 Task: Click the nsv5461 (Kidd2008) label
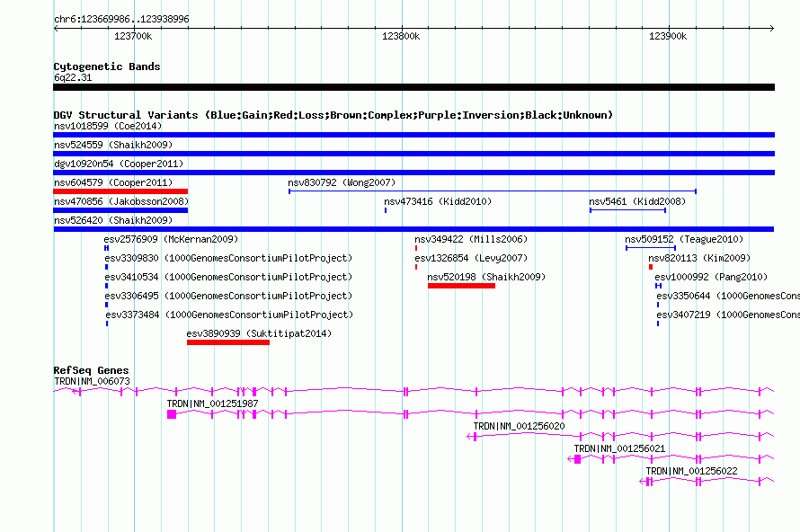[x=637, y=201]
